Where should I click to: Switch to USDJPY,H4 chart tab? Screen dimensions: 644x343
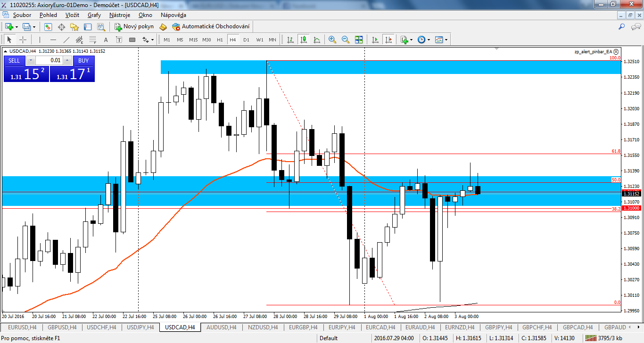pos(140,327)
